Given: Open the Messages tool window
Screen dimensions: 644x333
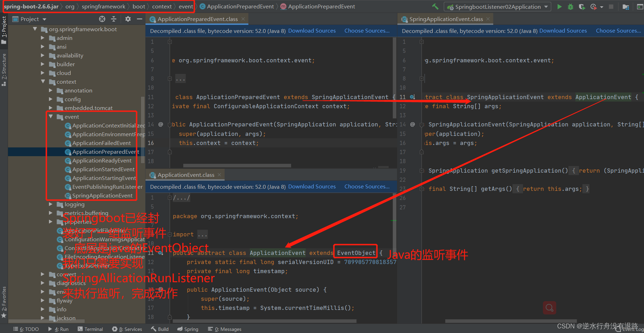Looking at the screenshot, I should click(225, 329).
